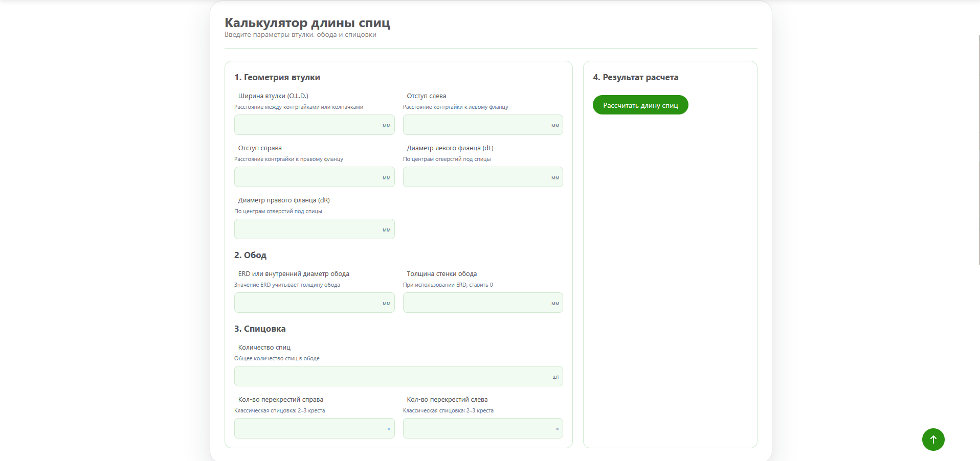Click the scroll-to-top arrow button
Screen dimensions: 980x461
click(x=933, y=440)
